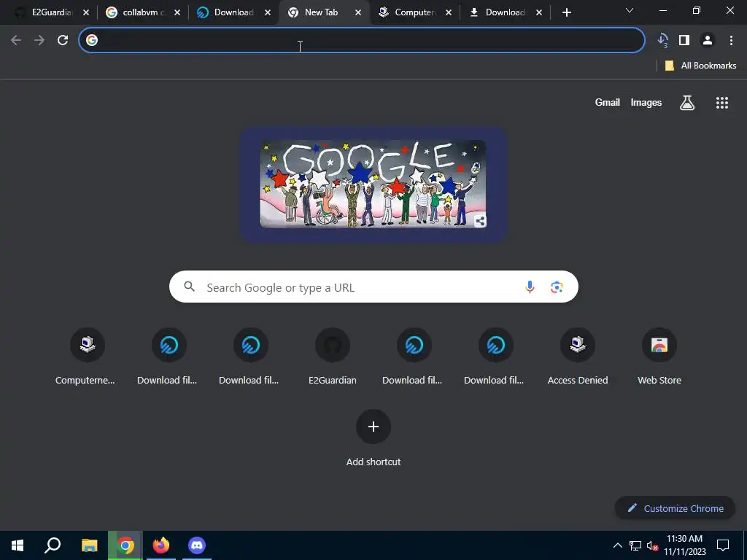Click the Google Doodle image

click(373, 184)
